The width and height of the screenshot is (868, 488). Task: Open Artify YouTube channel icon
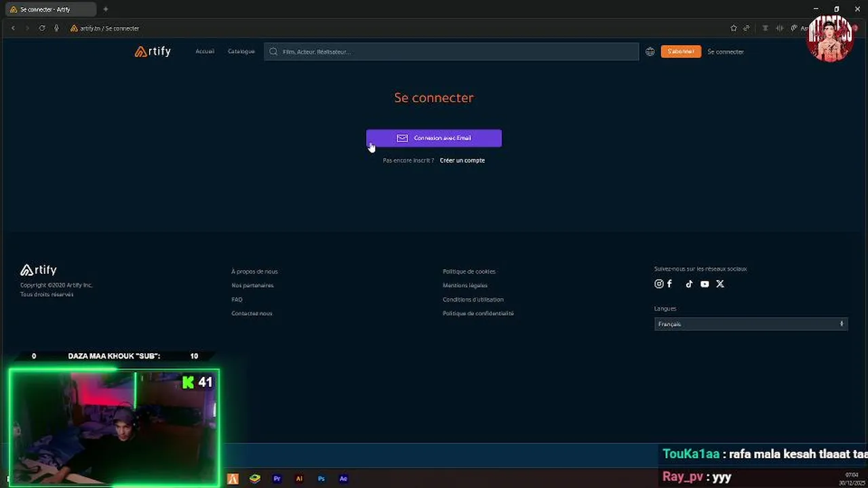coord(705,284)
